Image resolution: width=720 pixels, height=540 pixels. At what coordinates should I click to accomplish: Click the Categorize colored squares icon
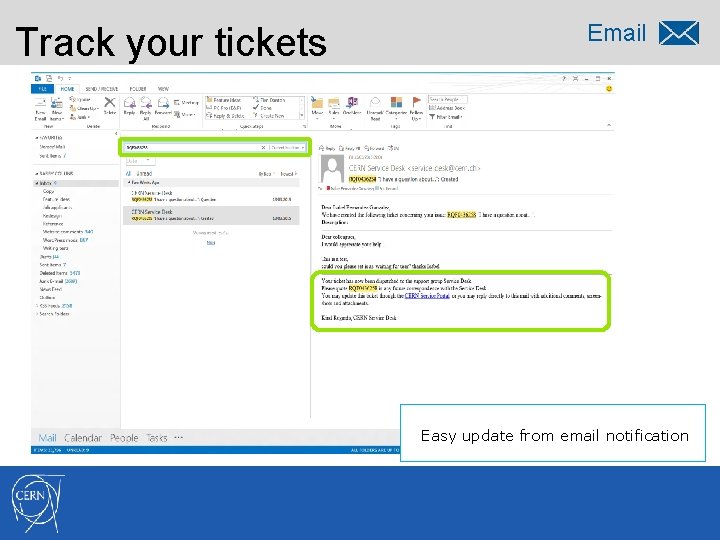[x=396, y=102]
